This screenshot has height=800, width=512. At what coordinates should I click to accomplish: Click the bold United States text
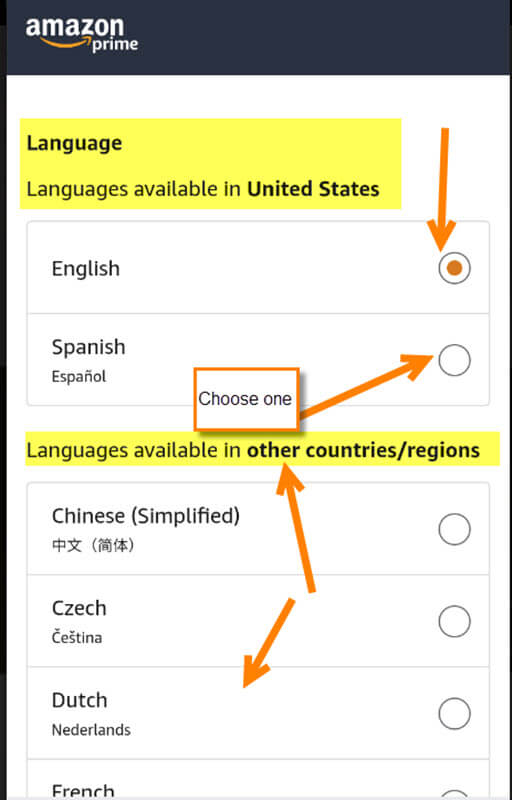point(313,189)
